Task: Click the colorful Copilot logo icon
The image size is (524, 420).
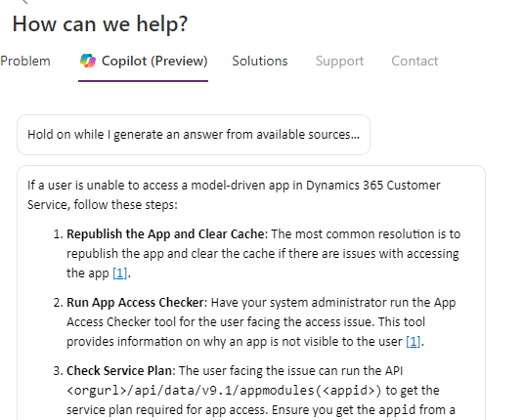Action: [88, 61]
